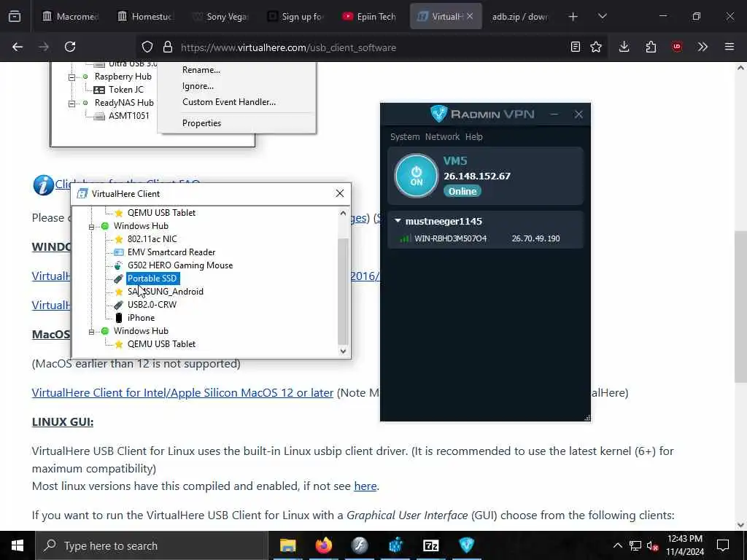Open the Windows Start menu
This screenshot has width=747, height=560.
coord(18,545)
